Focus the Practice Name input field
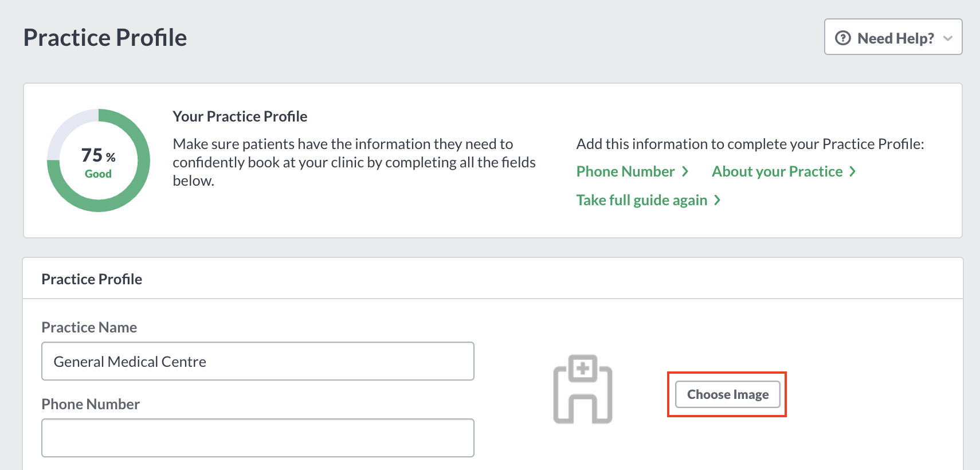The image size is (980, 470). coord(258,361)
